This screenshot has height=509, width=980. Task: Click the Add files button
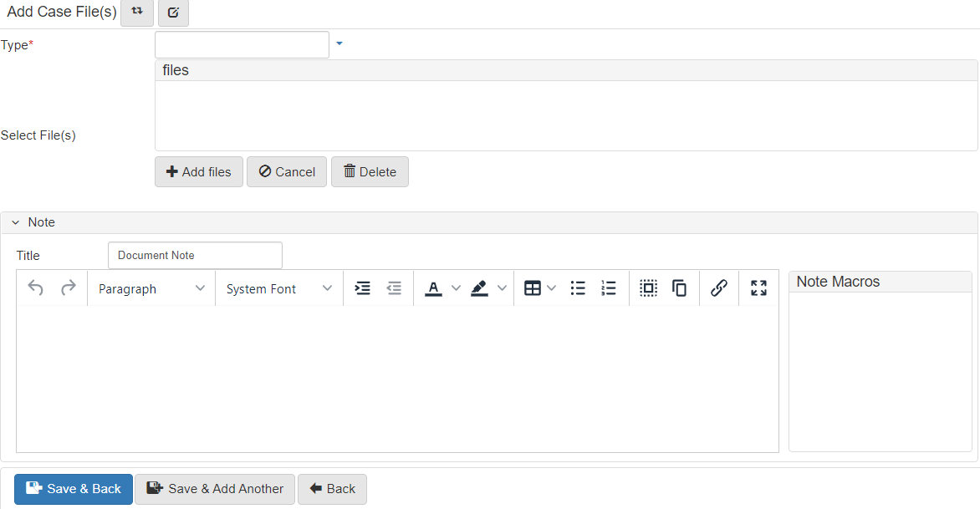click(198, 171)
